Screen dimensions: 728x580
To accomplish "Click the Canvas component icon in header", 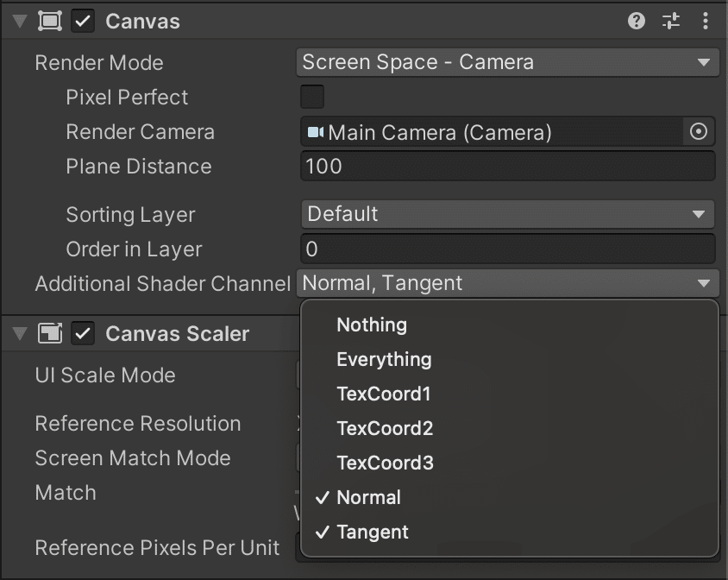I will 50,21.
